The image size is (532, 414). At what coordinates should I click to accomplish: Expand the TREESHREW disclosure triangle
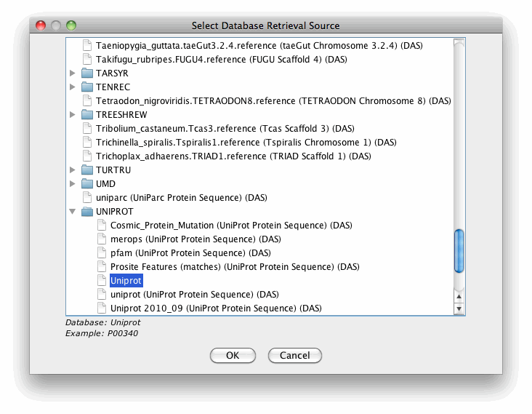[x=72, y=115]
